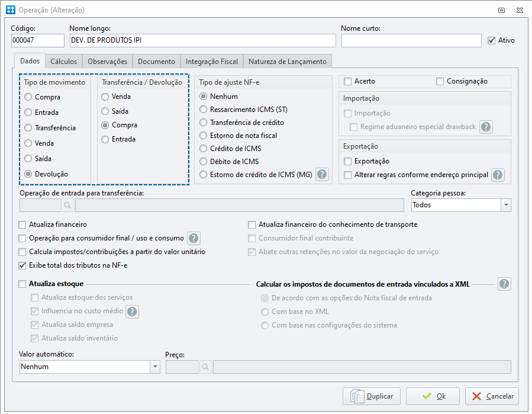Image resolution: width=532 pixels, height=414 pixels.
Task: Choose Transferência movement type
Action: point(28,128)
